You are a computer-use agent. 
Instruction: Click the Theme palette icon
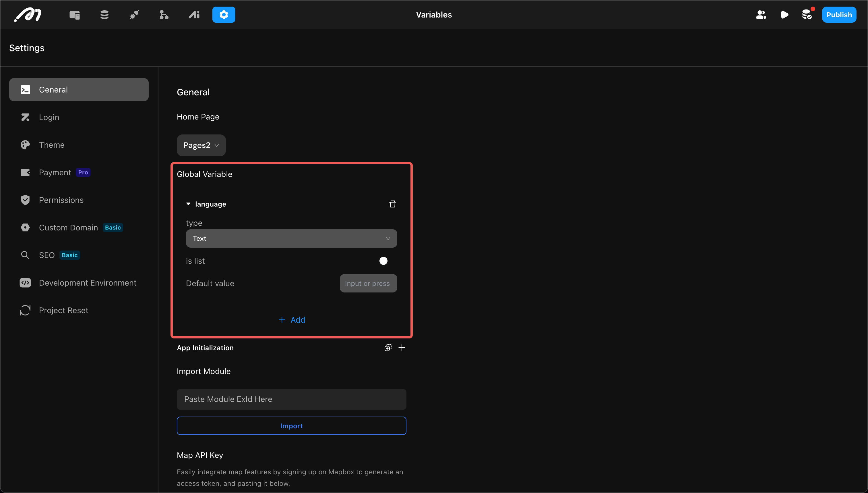(25, 145)
